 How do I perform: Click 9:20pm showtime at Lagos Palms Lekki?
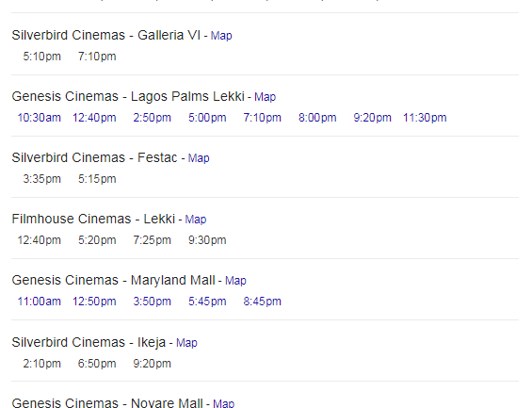pos(372,118)
